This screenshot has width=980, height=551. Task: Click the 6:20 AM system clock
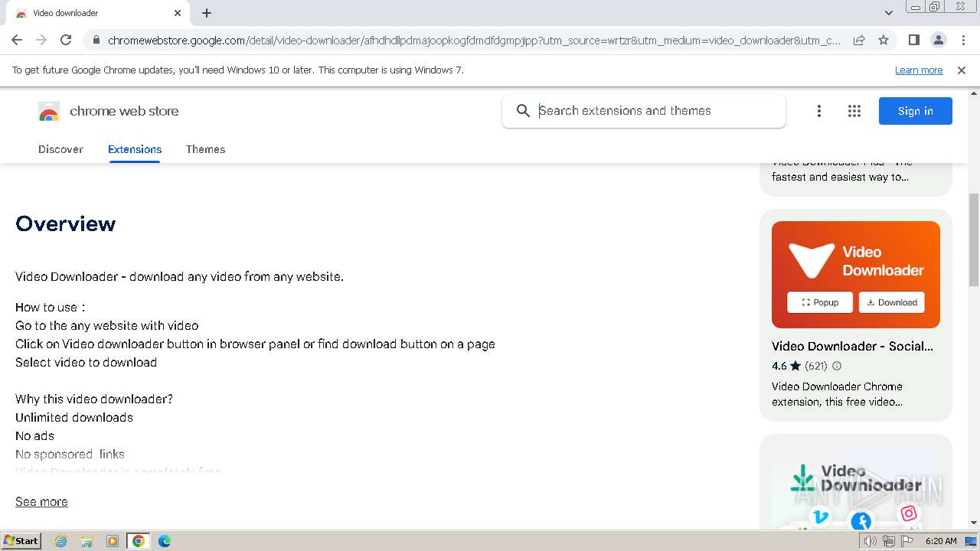coord(941,541)
